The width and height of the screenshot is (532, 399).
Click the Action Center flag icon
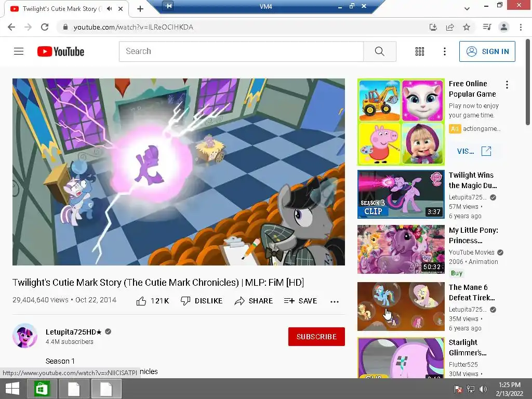tap(458, 389)
